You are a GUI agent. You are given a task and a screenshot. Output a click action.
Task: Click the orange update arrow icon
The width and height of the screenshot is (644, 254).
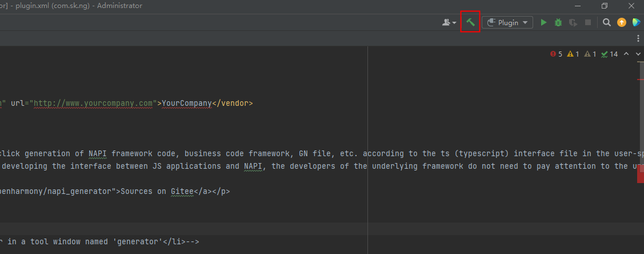(622, 22)
